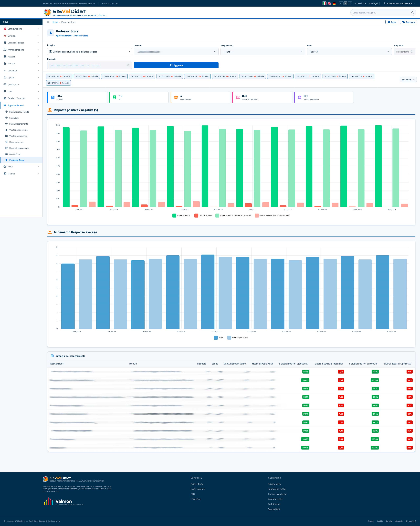This screenshot has width=420, height=526.
Task: Toggle '% giudizi positivi (Media risposta area)' legend
Action: coord(233,215)
